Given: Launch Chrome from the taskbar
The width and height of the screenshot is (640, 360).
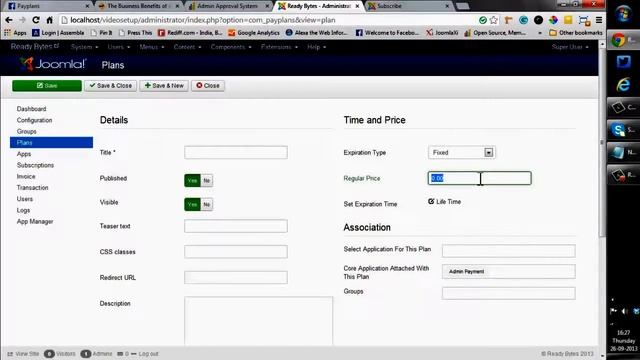Looking at the screenshot, I should pyautogui.click(x=623, y=40).
